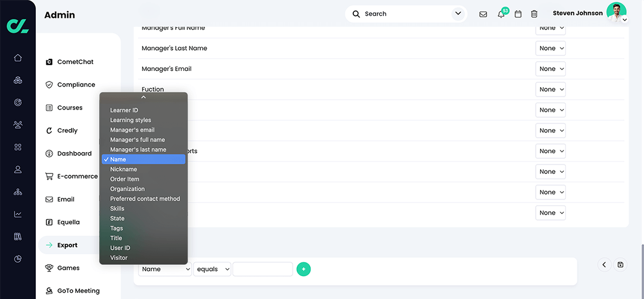
Task: Select the checked Name option
Action: tap(143, 159)
